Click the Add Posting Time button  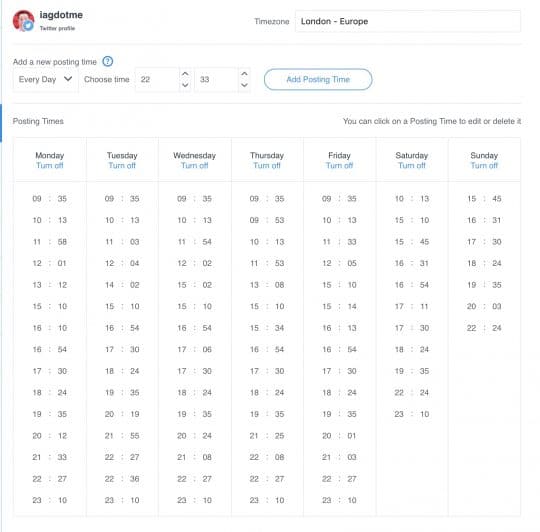pyautogui.click(x=318, y=80)
